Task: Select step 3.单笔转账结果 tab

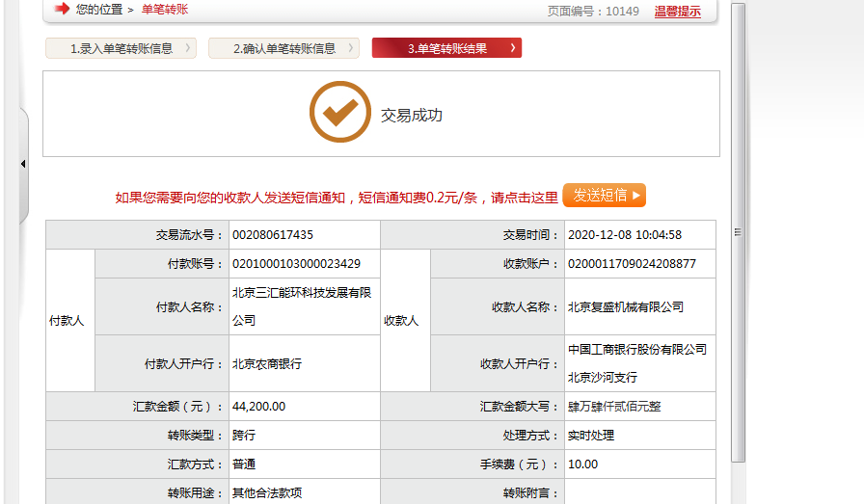Action: (446, 48)
